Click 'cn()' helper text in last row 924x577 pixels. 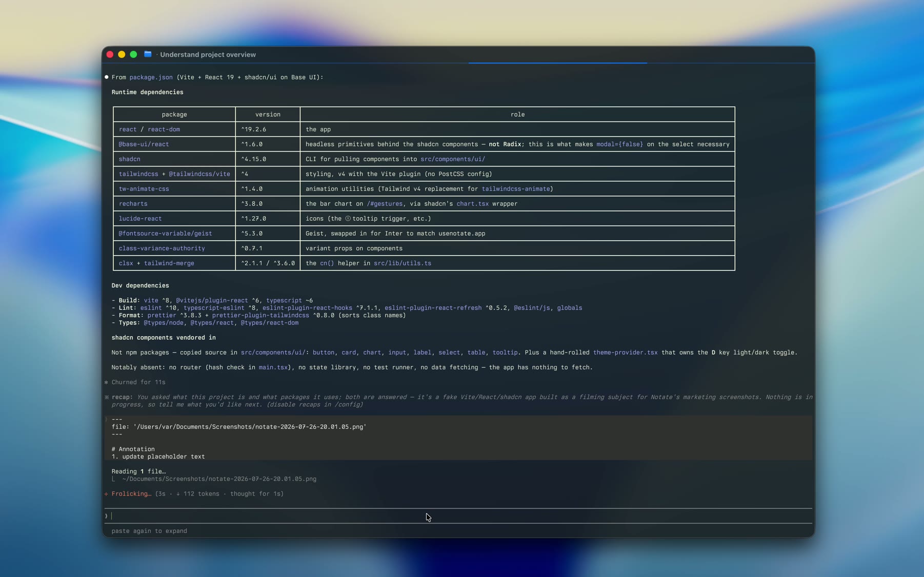(327, 263)
